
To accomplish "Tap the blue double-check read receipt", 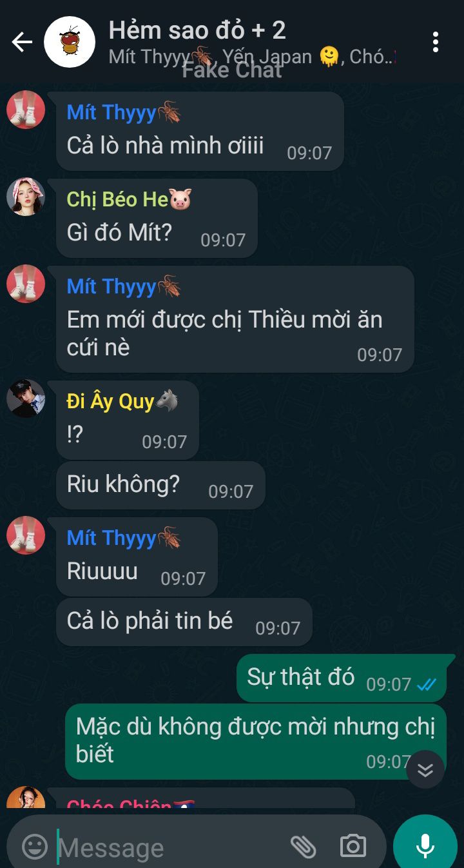I will (427, 685).
